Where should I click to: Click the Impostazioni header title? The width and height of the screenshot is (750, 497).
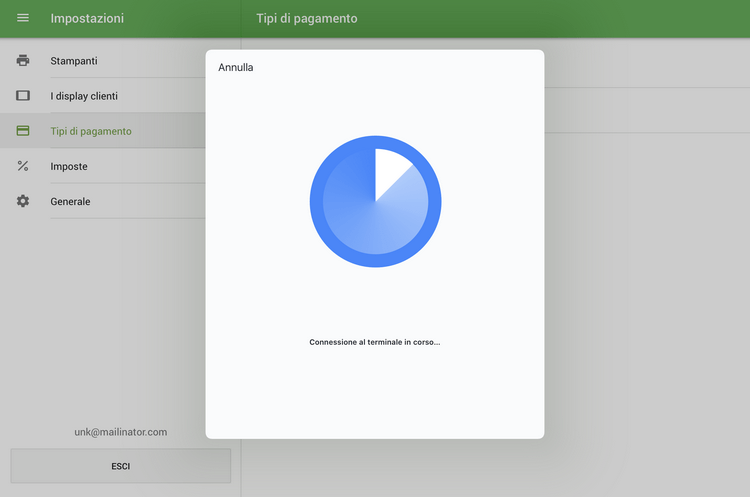87,18
